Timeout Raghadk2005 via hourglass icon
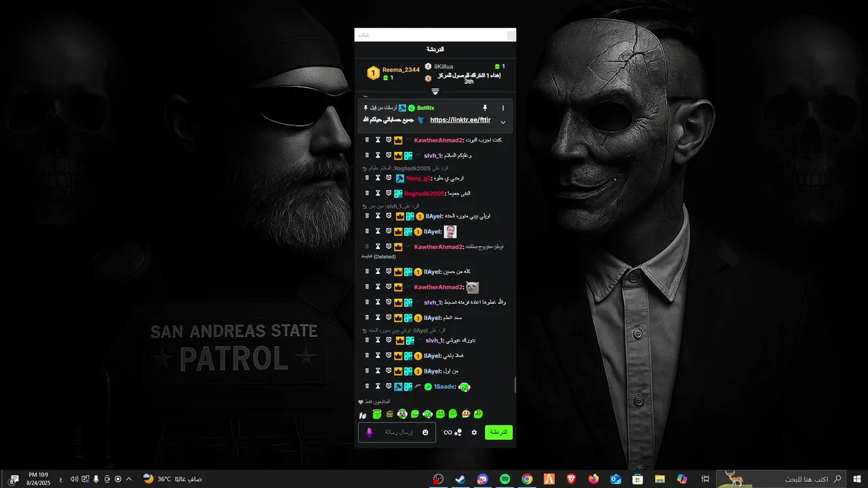Viewport: 868px width, 488px height. (x=378, y=193)
